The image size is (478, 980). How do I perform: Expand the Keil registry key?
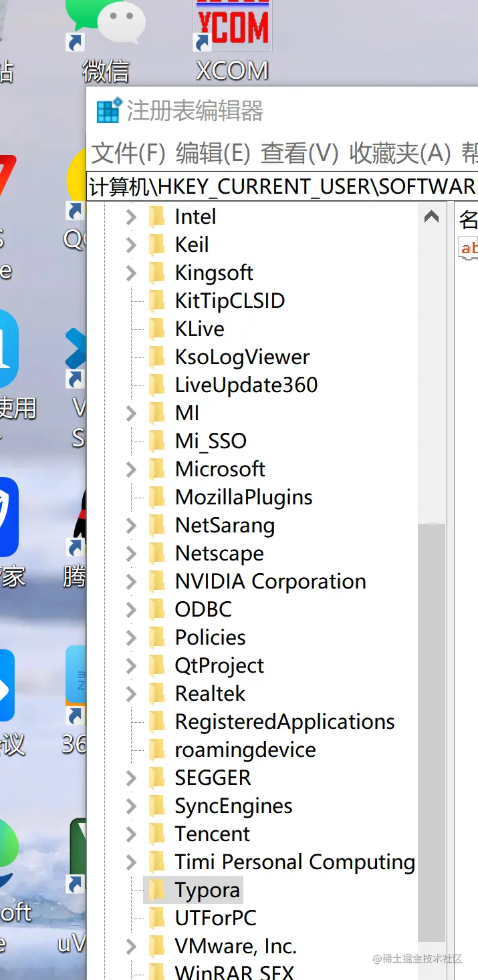(x=131, y=244)
